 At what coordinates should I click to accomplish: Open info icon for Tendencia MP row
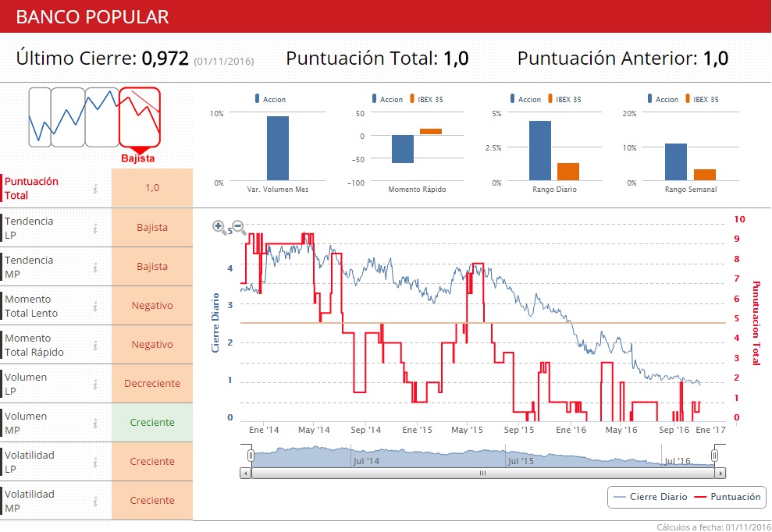tap(95, 267)
